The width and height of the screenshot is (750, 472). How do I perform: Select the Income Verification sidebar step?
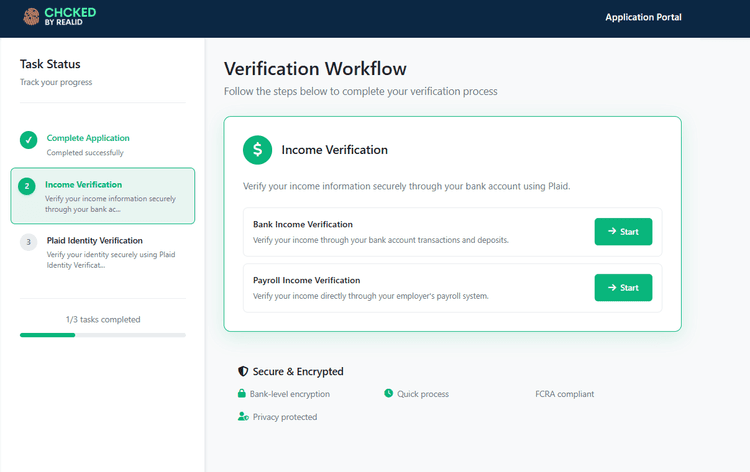click(x=103, y=196)
